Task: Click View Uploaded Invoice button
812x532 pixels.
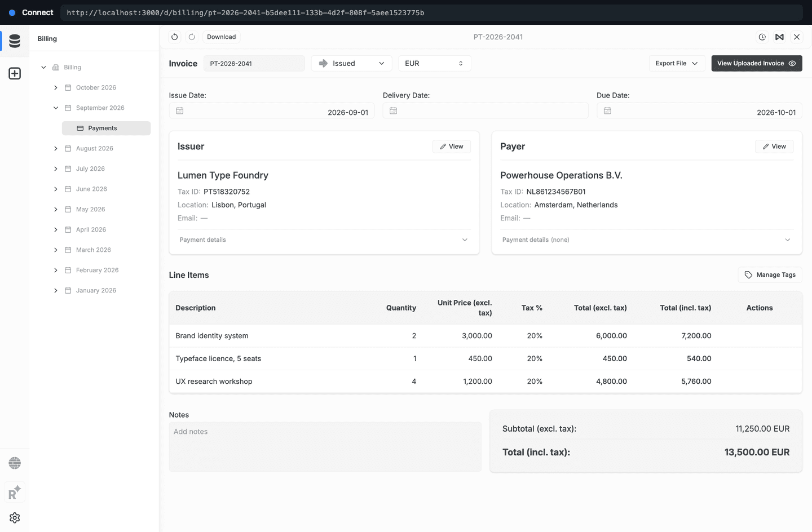Action: 757,63
